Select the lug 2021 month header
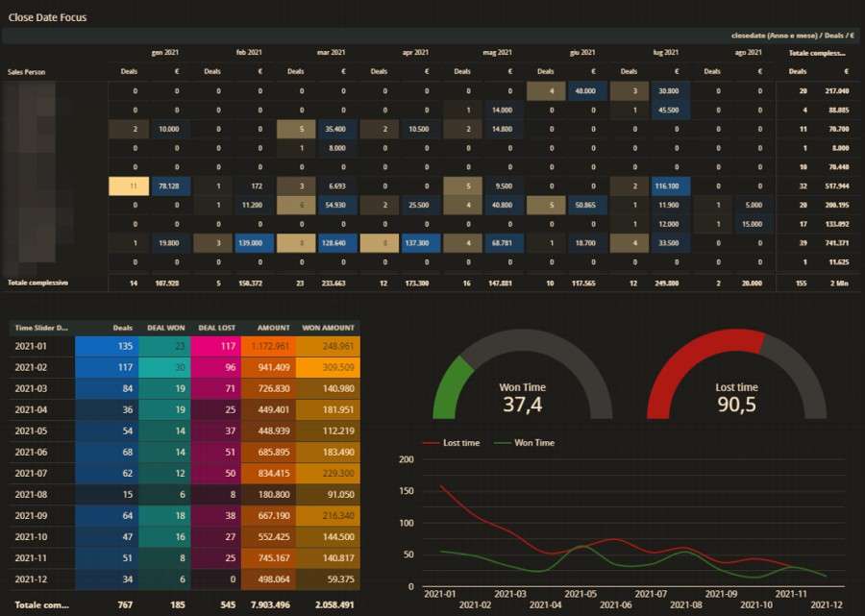Viewport: 865px width, 616px height. click(x=665, y=53)
